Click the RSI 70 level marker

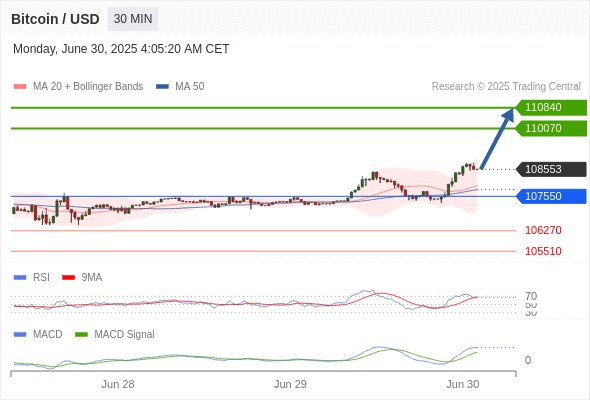[x=531, y=296]
